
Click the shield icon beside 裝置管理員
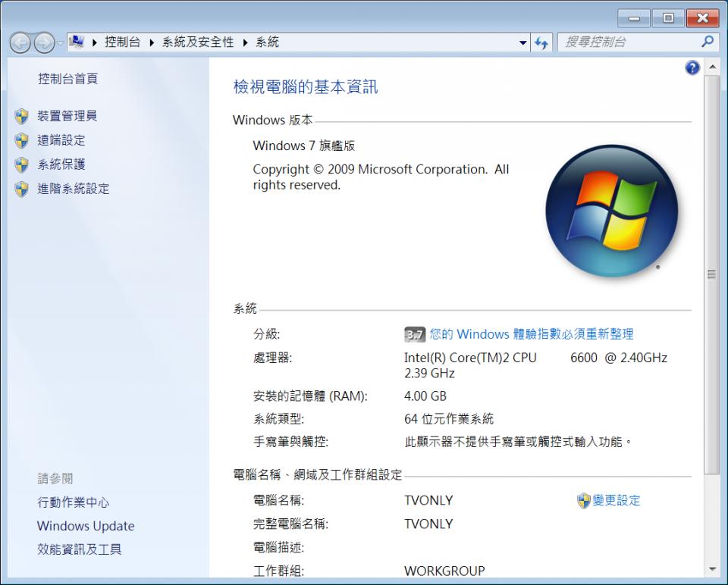[21, 116]
